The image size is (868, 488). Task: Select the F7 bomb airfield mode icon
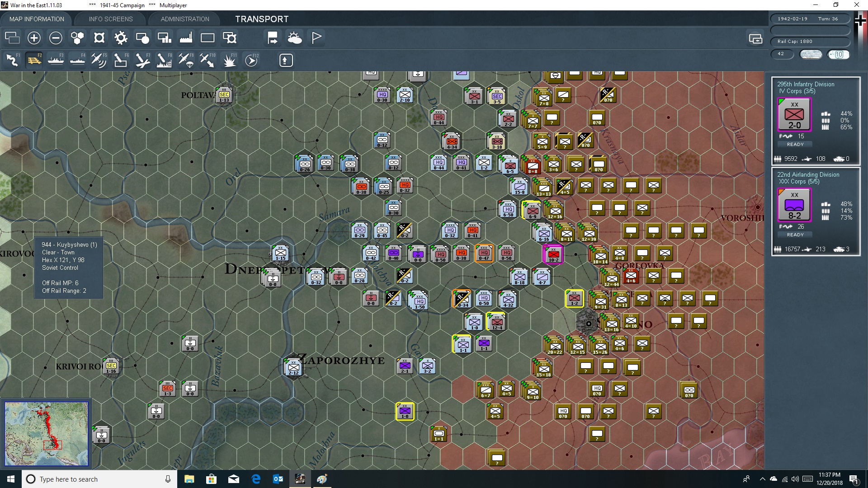[x=142, y=60]
